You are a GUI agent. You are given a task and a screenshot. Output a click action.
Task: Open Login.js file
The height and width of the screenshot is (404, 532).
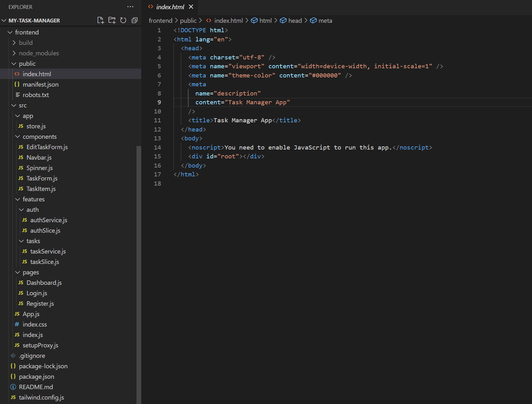pyautogui.click(x=70, y=293)
